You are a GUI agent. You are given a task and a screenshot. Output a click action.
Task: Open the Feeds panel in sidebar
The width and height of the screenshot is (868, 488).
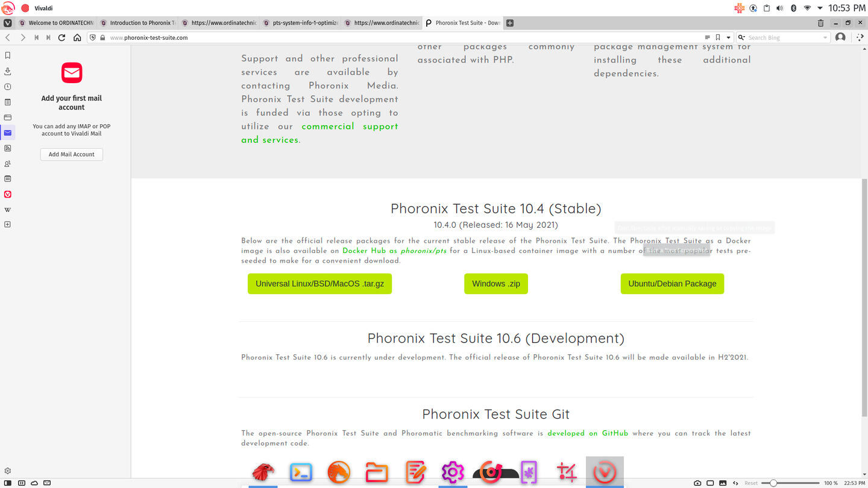(x=8, y=148)
